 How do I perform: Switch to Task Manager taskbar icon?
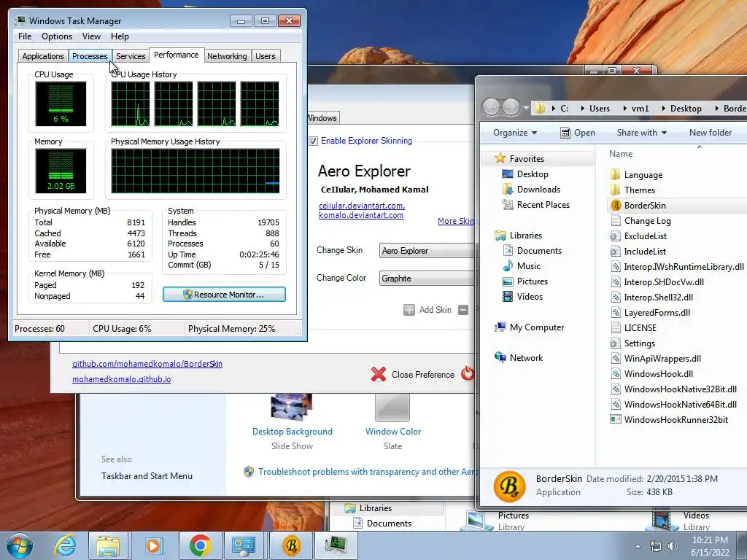tap(336, 545)
